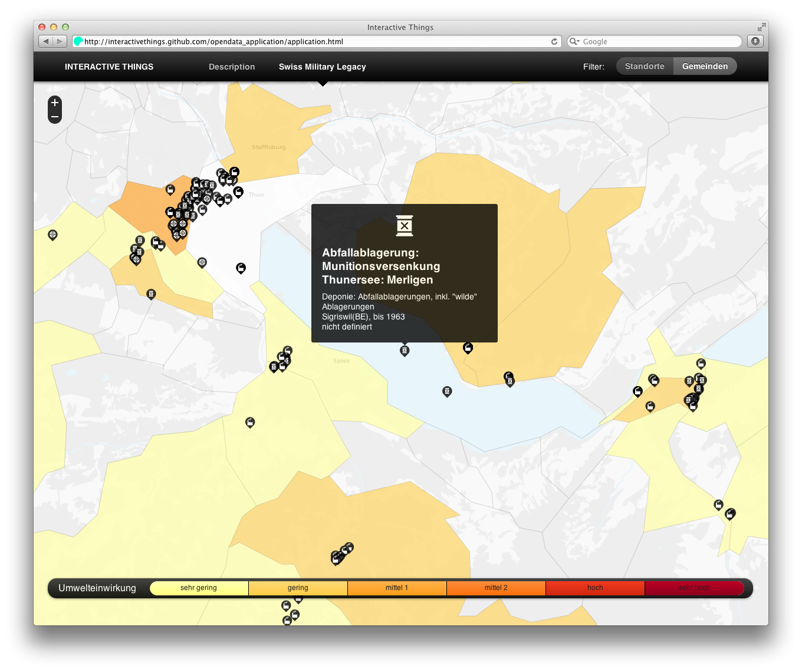This screenshot has width=802, height=672.
Task: Enter full screen with the window's corner arrows
Action: (x=761, y=27)
